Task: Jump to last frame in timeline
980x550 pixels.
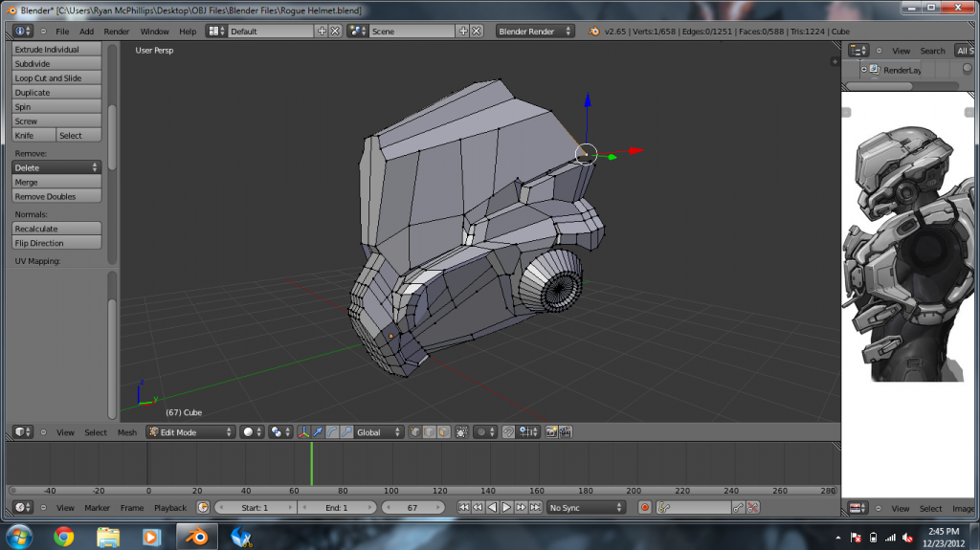Action: 536,508
